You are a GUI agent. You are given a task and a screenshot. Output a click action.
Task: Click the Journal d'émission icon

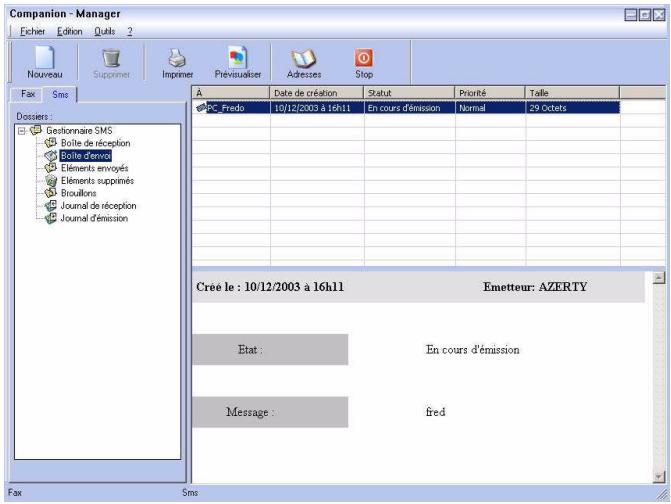click(x=51, y=218)
